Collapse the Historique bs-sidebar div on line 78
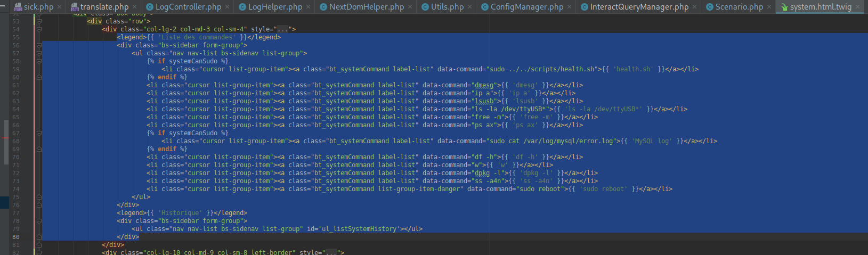868x255 pixels. point(39,221)
